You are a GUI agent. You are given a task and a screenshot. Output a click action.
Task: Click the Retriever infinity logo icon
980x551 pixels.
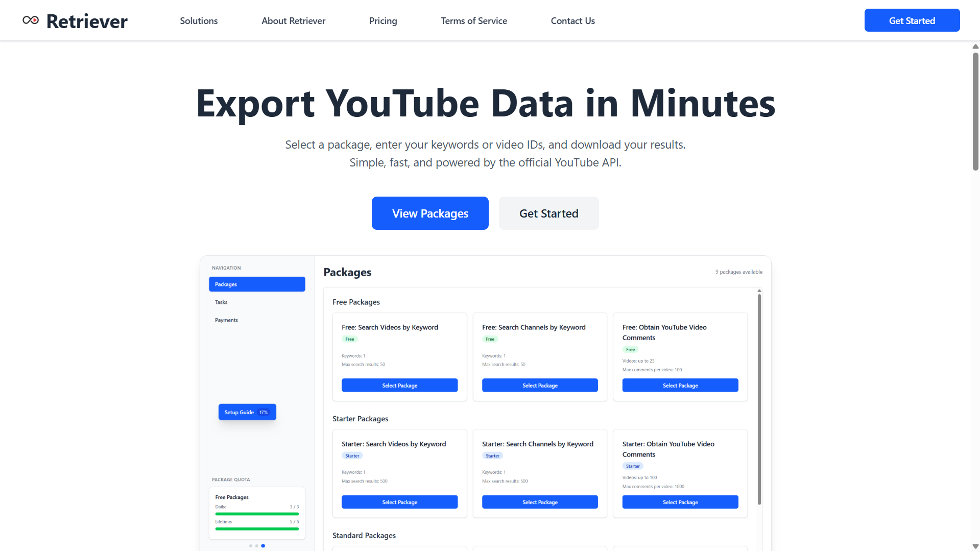tap(30, 20)
